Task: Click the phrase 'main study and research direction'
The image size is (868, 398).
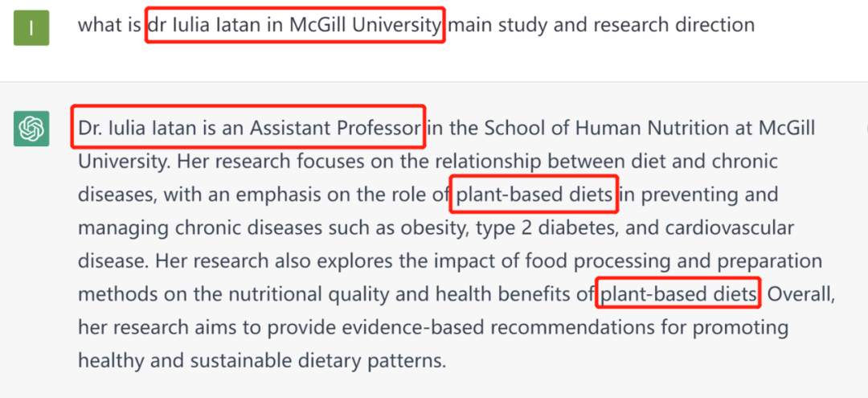Action: pyautogui.click(x=602, y=25)
